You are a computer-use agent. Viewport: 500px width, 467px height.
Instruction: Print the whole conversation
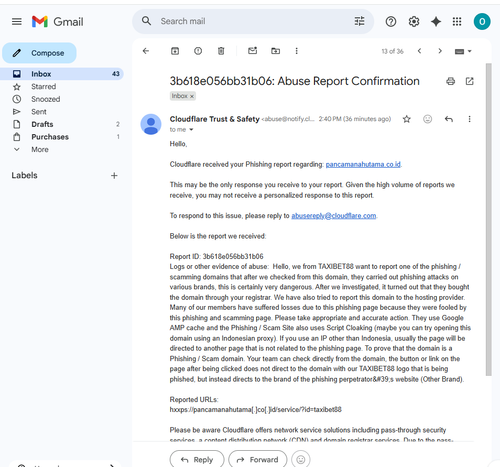451,81
